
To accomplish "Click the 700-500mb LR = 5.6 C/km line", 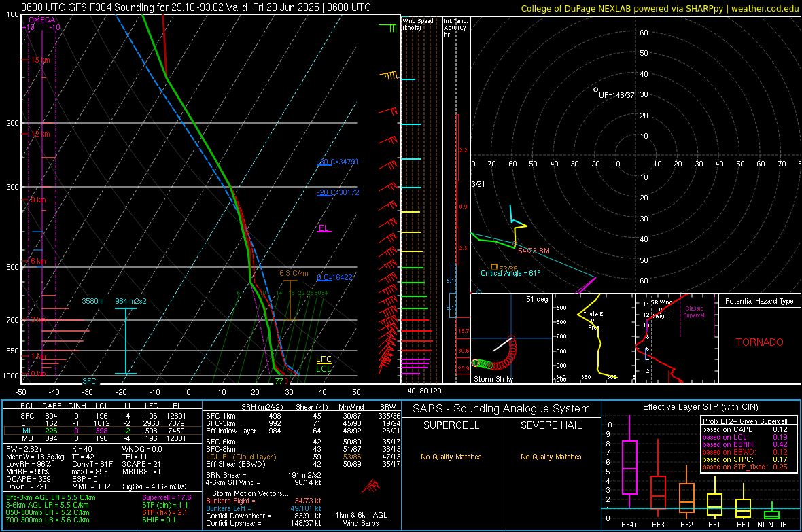I will tap(48, 520).
